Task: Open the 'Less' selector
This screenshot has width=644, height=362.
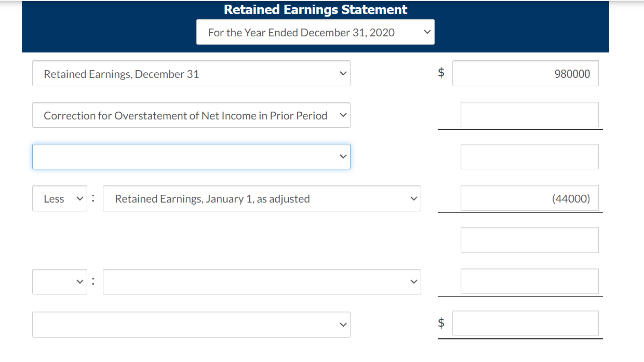Action: click(59, 198)
